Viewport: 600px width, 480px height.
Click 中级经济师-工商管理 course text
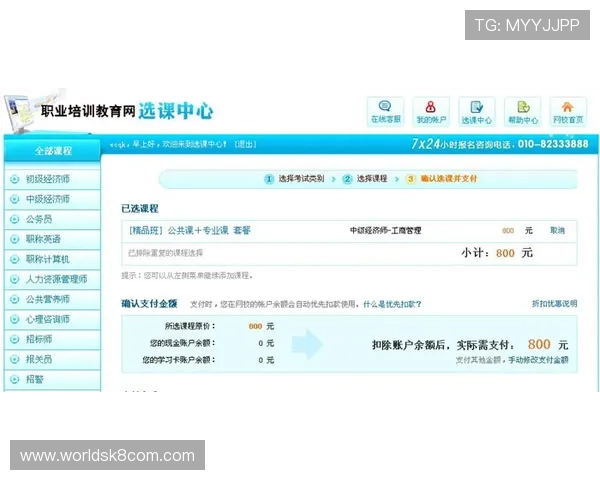click(385, 230)
